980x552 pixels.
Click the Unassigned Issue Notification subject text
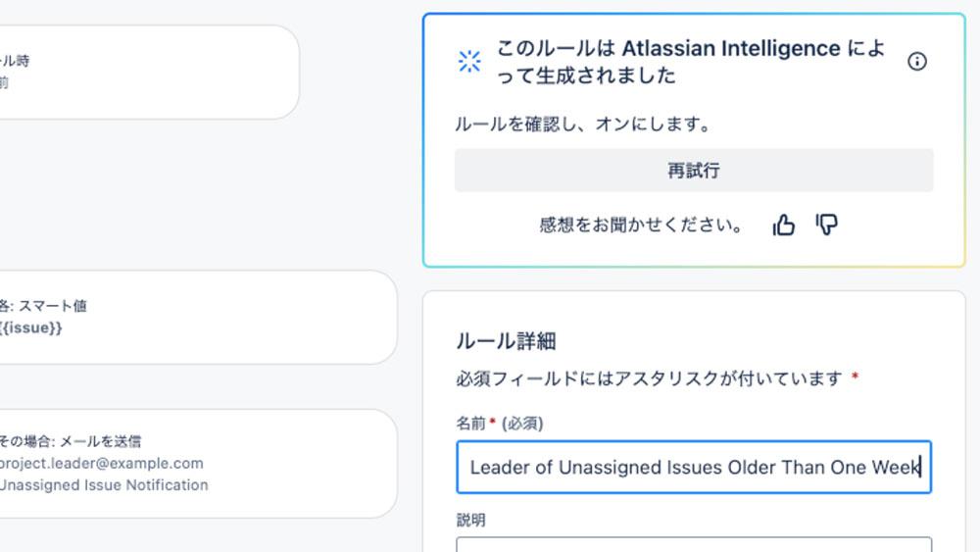[x=104, y=485]
